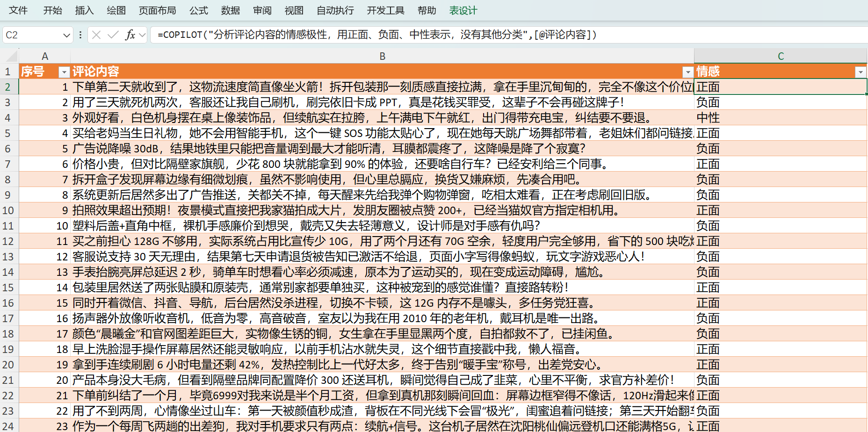Click the Cancel (X) icon in formula bar
The width and height of the screenshot is (868, 432).
click(96, 35)
